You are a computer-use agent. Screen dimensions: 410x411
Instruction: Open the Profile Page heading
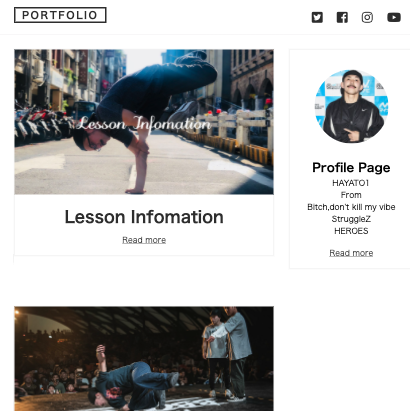(351, 168)
